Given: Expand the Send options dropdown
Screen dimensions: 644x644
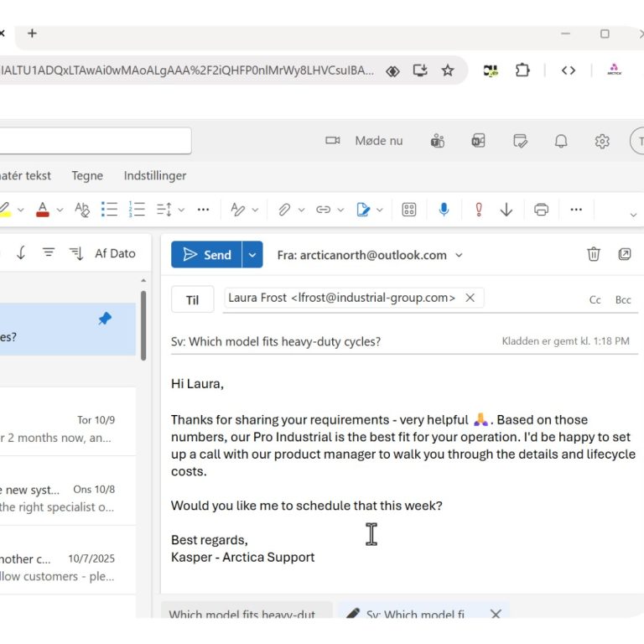Looking at the screenshot, I should (x=252, y=255).
